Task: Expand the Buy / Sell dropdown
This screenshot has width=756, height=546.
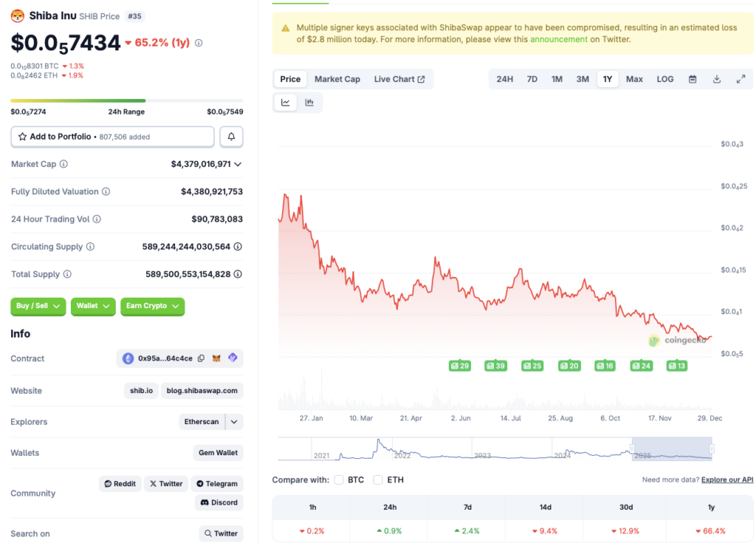Action: click(38, 307)
